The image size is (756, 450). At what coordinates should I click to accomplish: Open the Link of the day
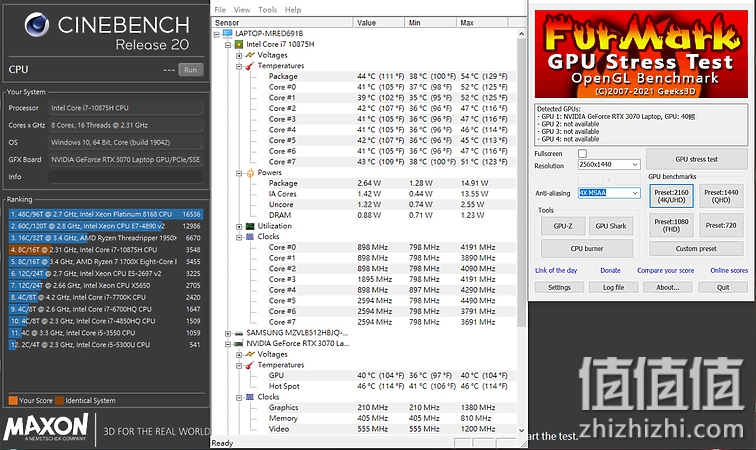(x=556, y=271)
